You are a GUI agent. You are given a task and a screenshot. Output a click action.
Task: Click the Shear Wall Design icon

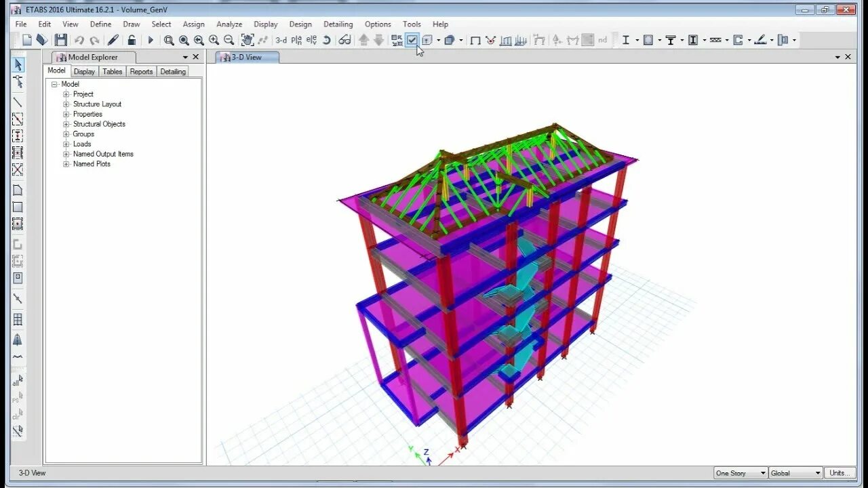(x=738, y=40)
